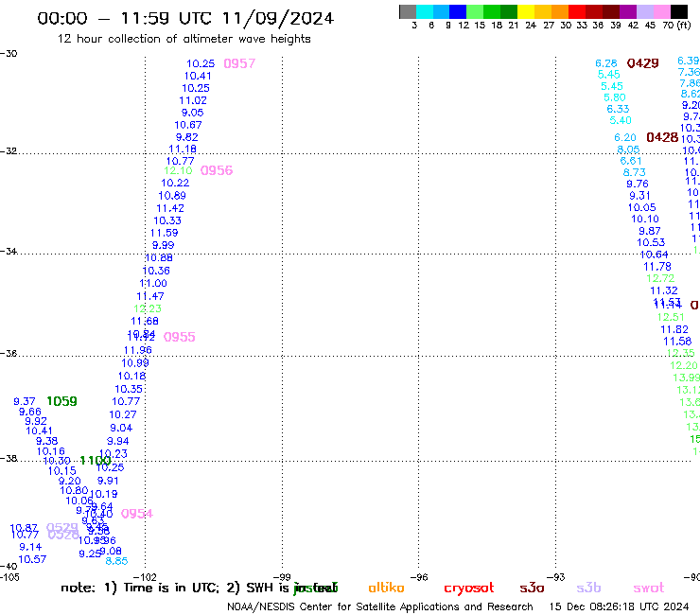Click the 9.76 wave height reading
This screenshot has height=615, width=700.
pos(637,184)
